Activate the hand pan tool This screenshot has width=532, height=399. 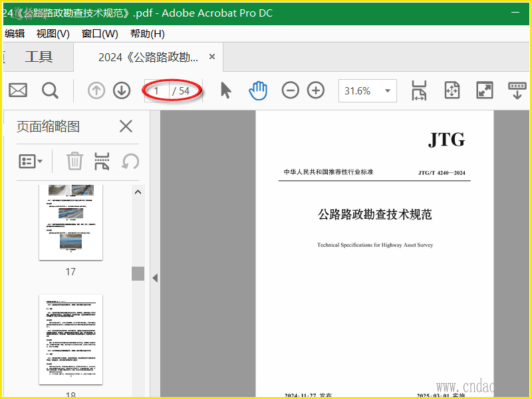pos(258,90)
